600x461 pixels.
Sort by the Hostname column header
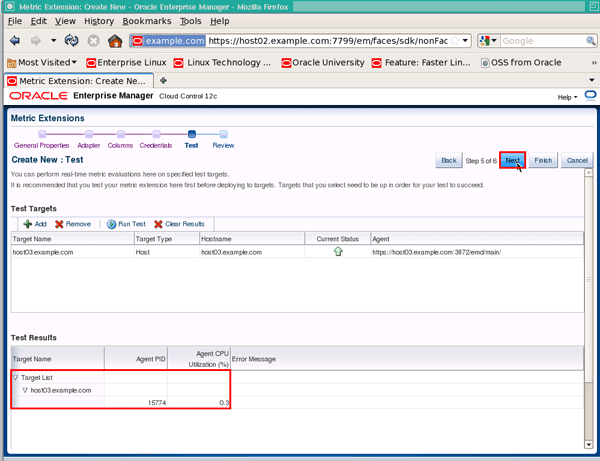(x=252, y=239)
